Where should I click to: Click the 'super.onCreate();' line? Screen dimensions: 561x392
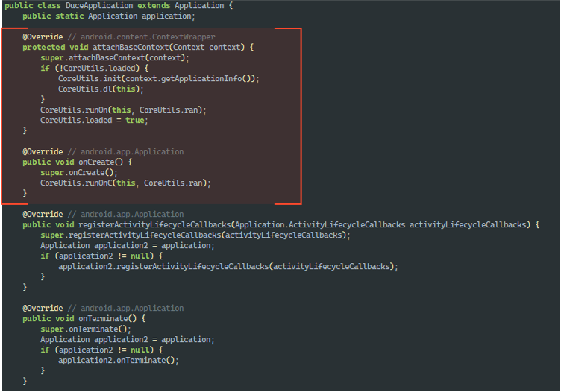point(79,172)
